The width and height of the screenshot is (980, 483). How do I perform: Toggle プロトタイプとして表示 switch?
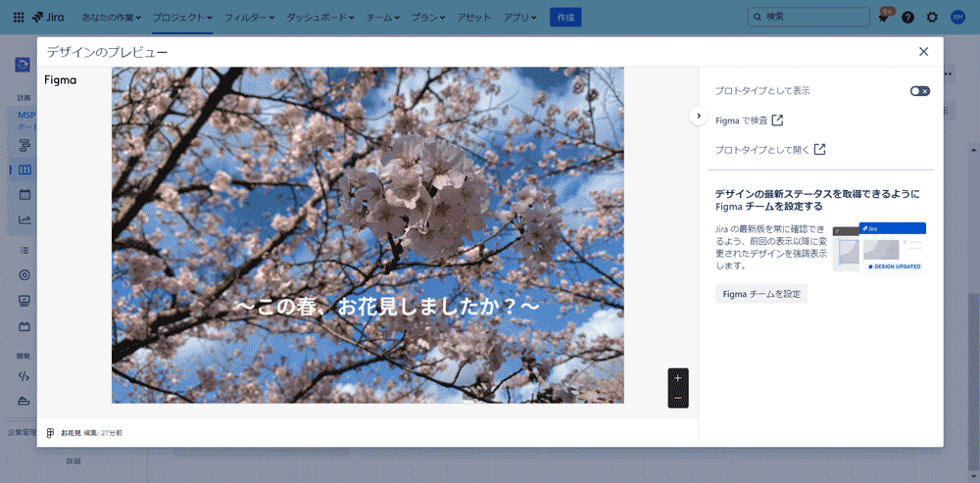tap(919, 91)
